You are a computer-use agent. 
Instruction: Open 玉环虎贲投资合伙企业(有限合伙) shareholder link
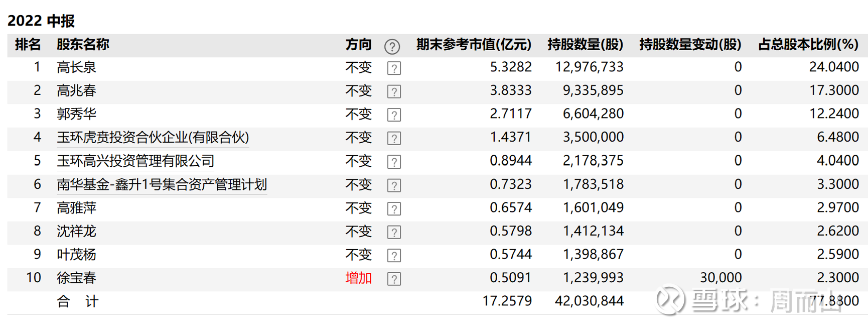pyautogui.click(x=153, y=137)
